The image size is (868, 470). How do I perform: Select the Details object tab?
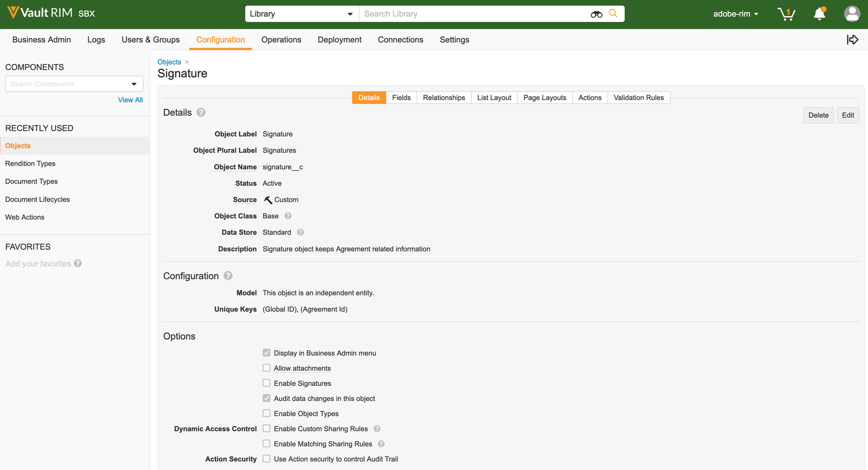pos(369,98)
